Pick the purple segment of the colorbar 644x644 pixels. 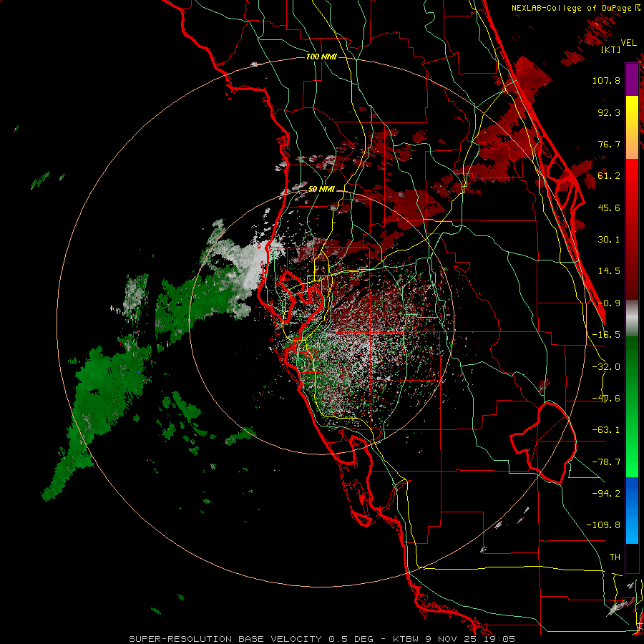632,79
